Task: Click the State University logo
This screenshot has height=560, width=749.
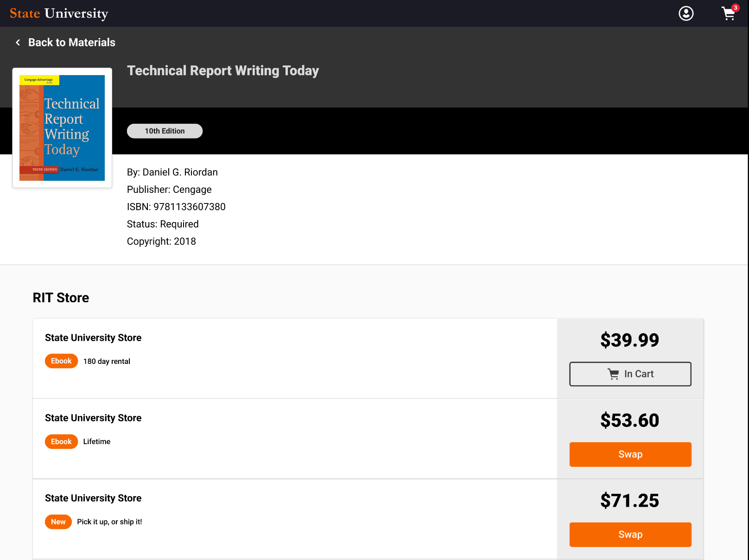Action: (59, 13)
